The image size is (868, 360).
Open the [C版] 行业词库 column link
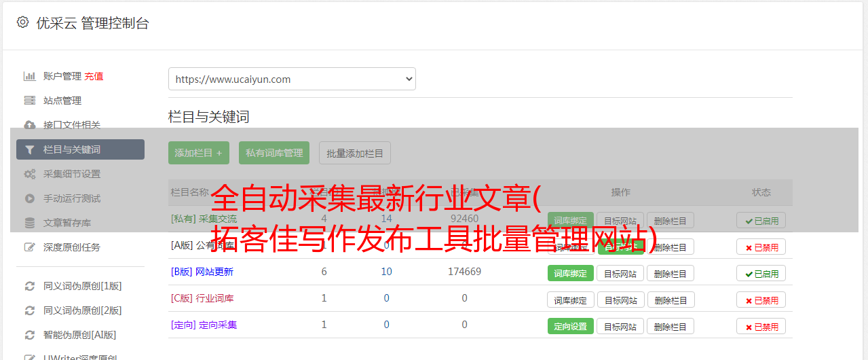[202, 298]
